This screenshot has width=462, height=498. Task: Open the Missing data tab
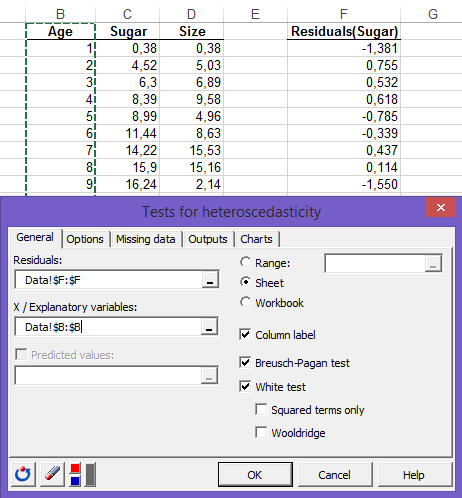click(x=146, y=239)
